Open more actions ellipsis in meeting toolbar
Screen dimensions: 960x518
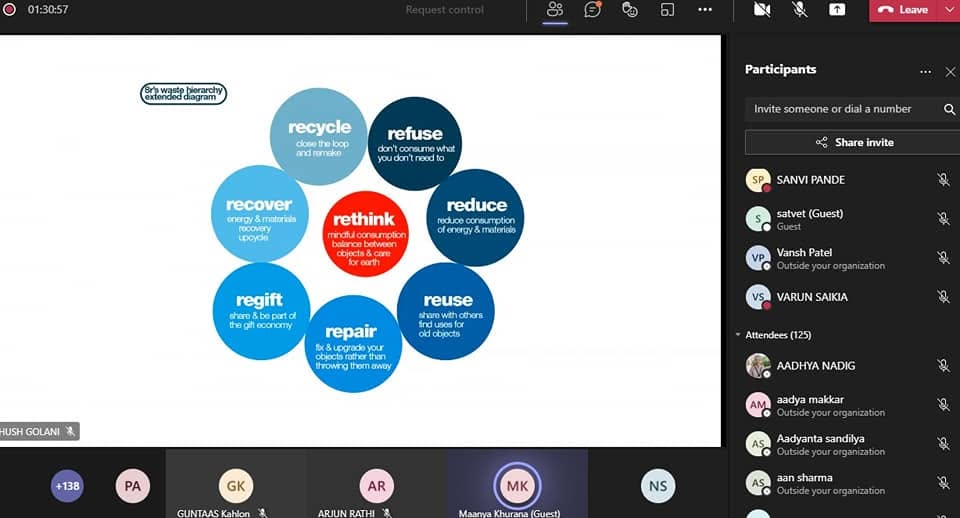(x=705, y=10)
